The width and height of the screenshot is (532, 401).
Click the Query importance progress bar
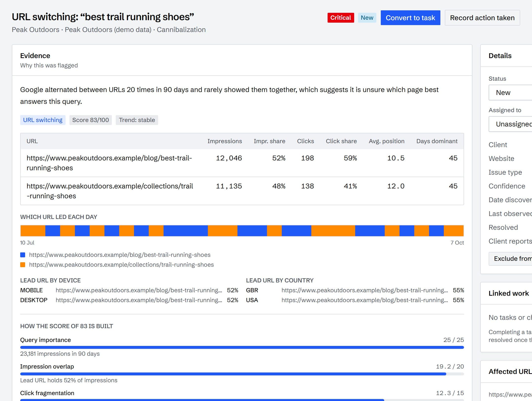242,347
